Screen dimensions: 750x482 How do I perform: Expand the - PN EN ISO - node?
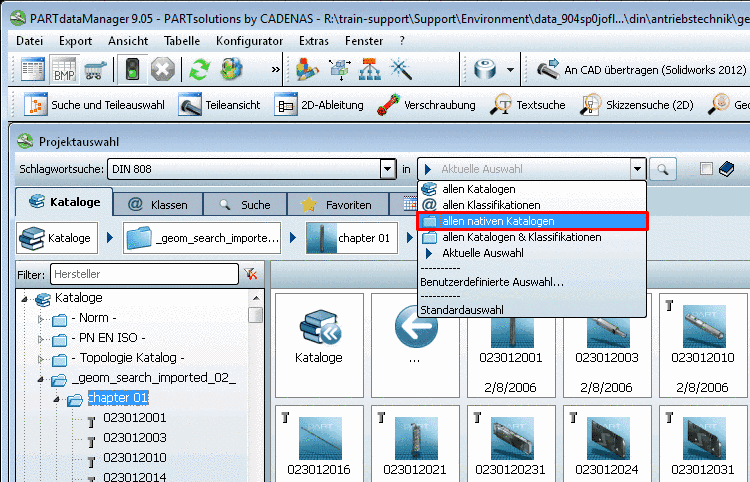pos(41,339)
